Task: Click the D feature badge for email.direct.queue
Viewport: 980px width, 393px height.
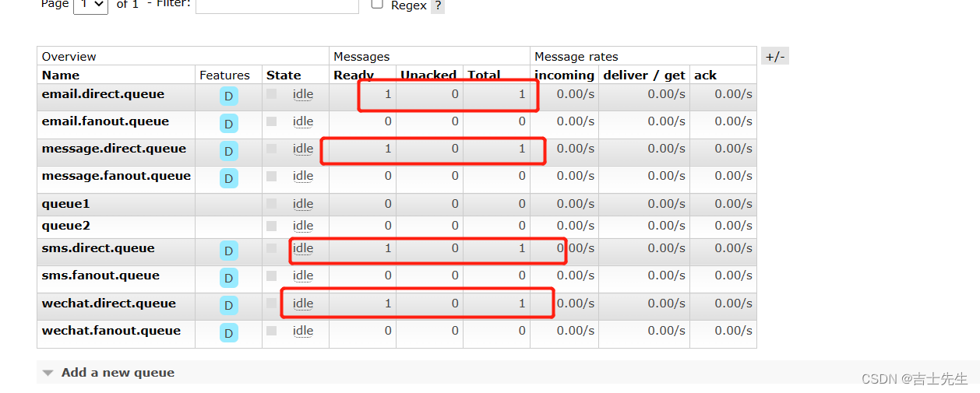Action: click(x=229, y=96)
